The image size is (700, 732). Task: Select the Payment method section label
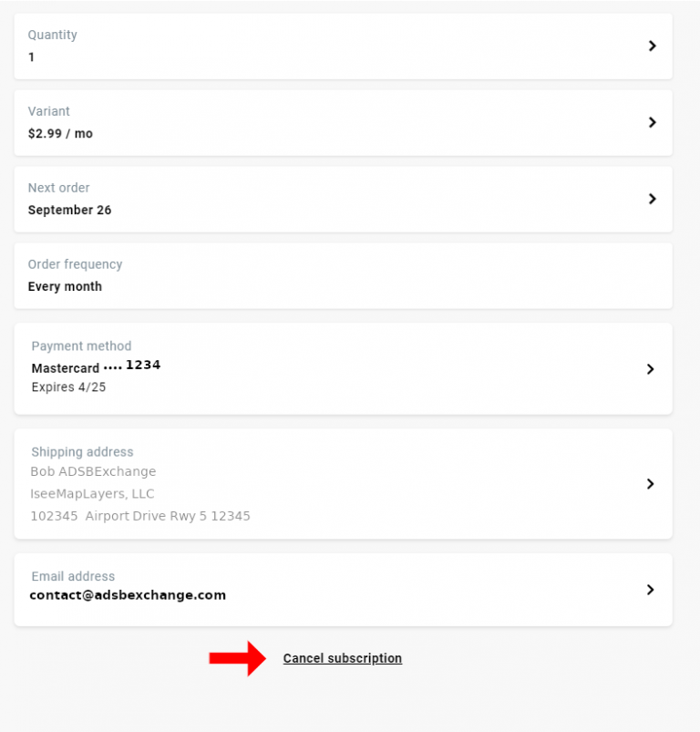pyautogui.click(x=79, y=345)
